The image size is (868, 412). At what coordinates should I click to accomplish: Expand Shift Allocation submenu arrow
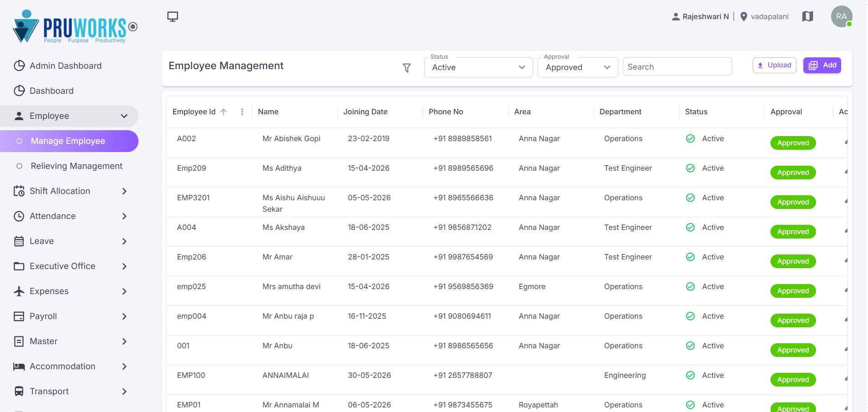coord(124,191)
